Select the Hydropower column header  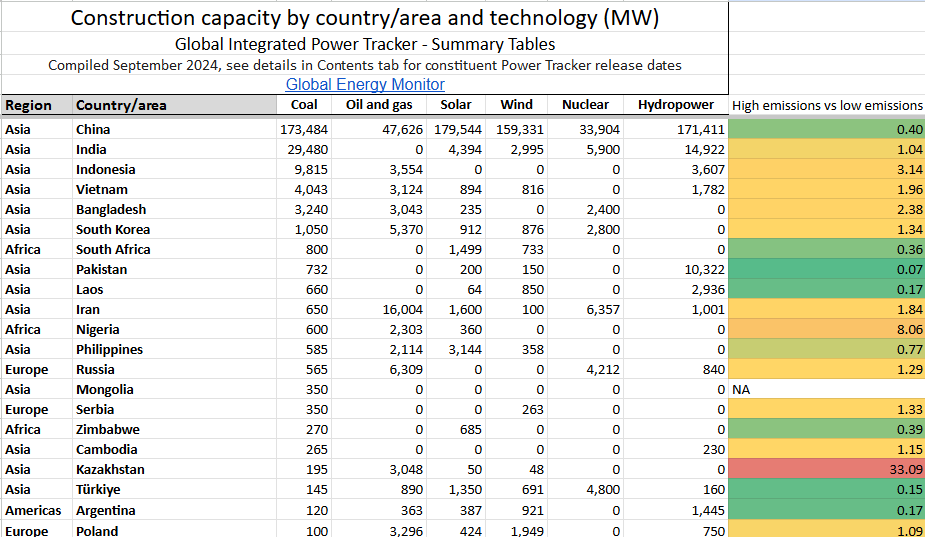coord(676,105)
